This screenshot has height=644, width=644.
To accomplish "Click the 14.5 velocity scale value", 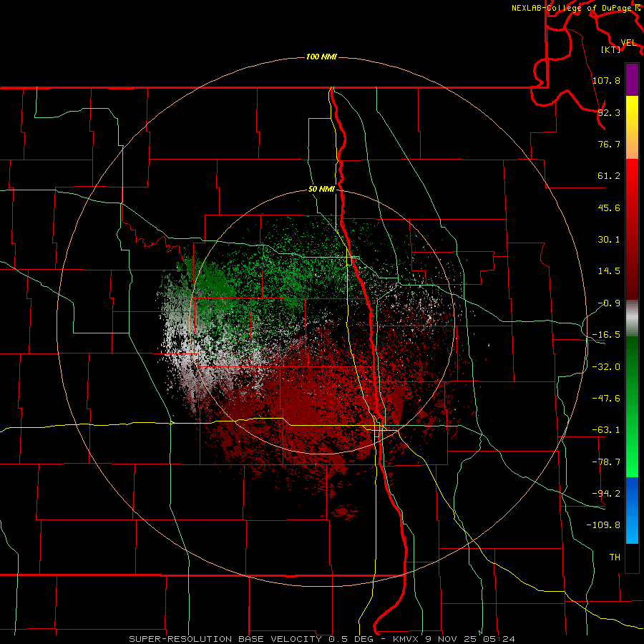I will tap(609, 271).
